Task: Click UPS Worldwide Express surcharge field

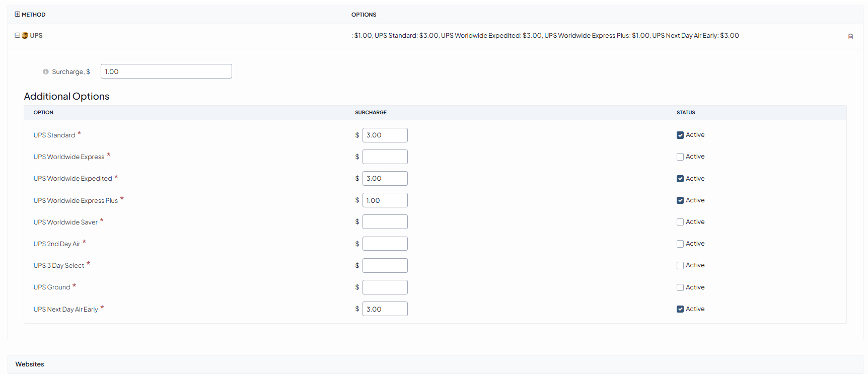Action: point(385,157)
